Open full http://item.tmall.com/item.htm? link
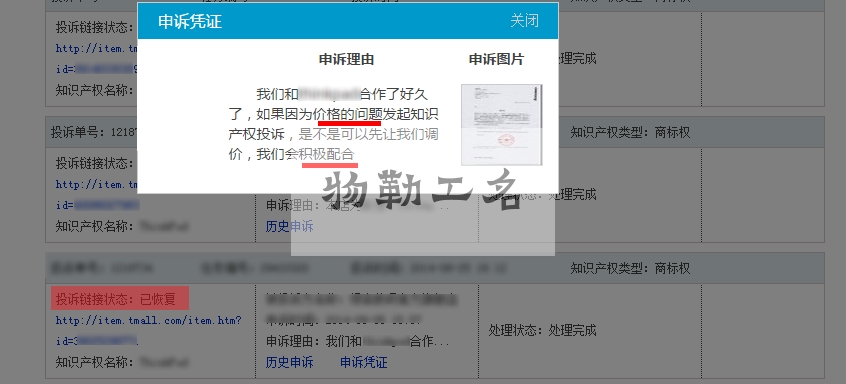The width and height of the screenshot is (846, 384). click(x=148, y=320)
